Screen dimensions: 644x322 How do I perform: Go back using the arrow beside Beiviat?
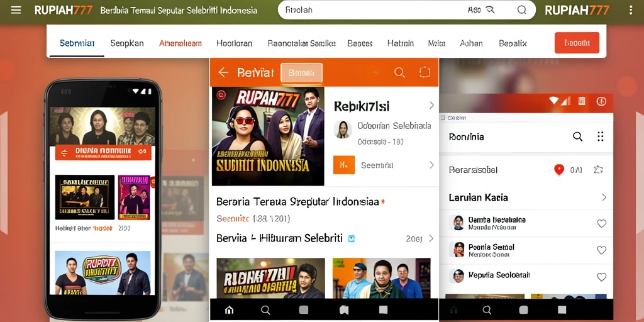(x=223, y=73)
